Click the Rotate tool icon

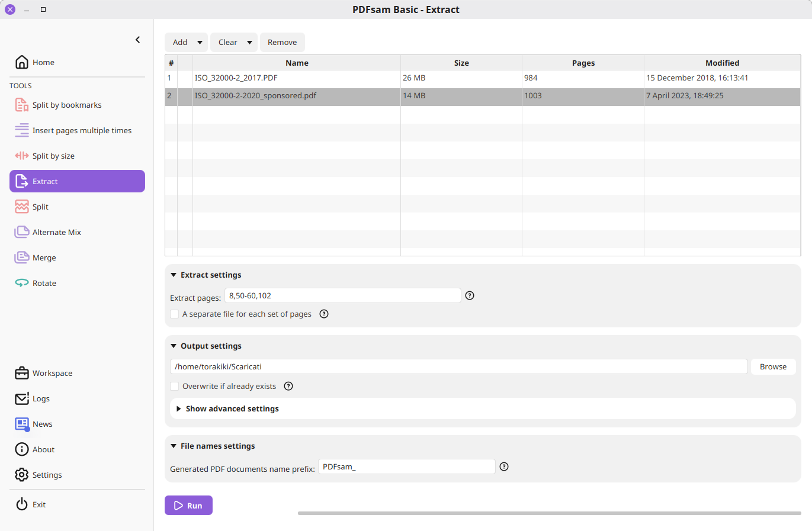[x=22, y=283]
